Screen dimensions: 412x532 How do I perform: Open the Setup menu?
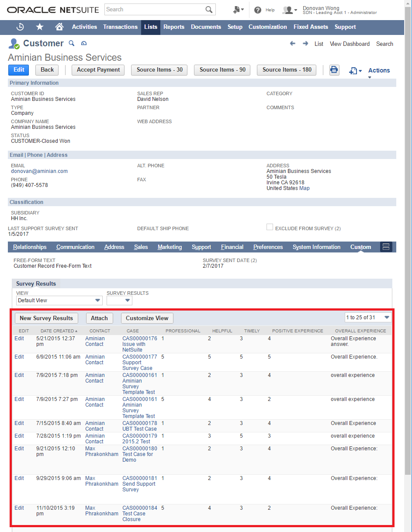[235, 27]
